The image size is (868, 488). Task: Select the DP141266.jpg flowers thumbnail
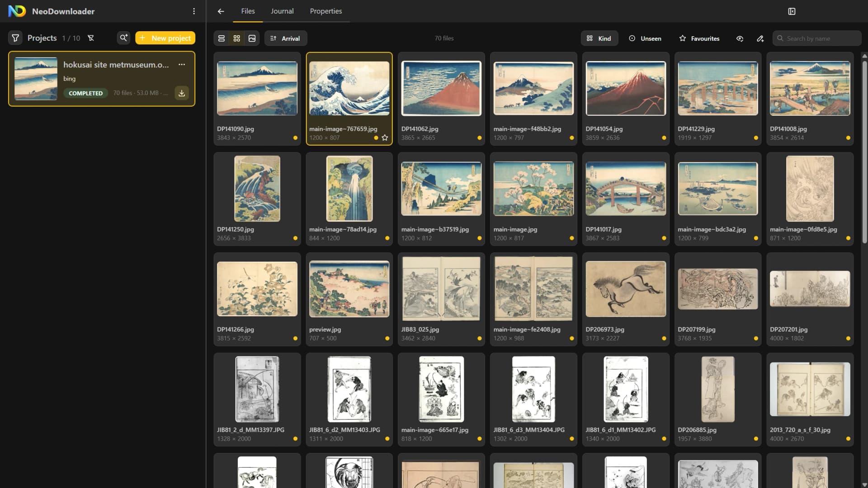[257, 289]
